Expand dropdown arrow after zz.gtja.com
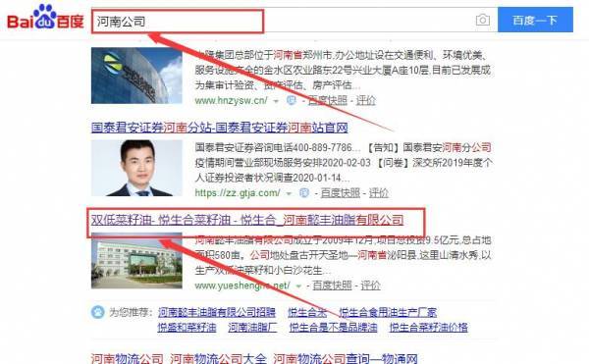Image resolution: width=589 pixels, height=364 pixels. click(x=289, y=193)
